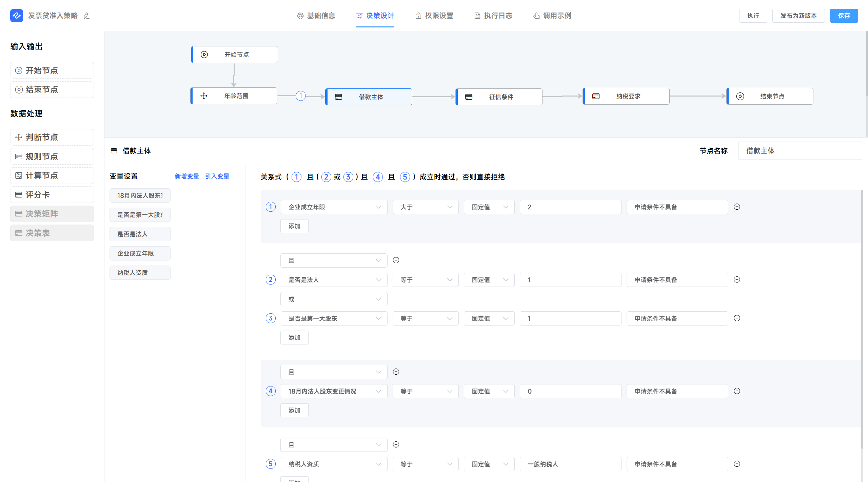The image size is (868, 482).
Task: Delete group 4 using minus icon beside 且
Action: click(396, 372)
